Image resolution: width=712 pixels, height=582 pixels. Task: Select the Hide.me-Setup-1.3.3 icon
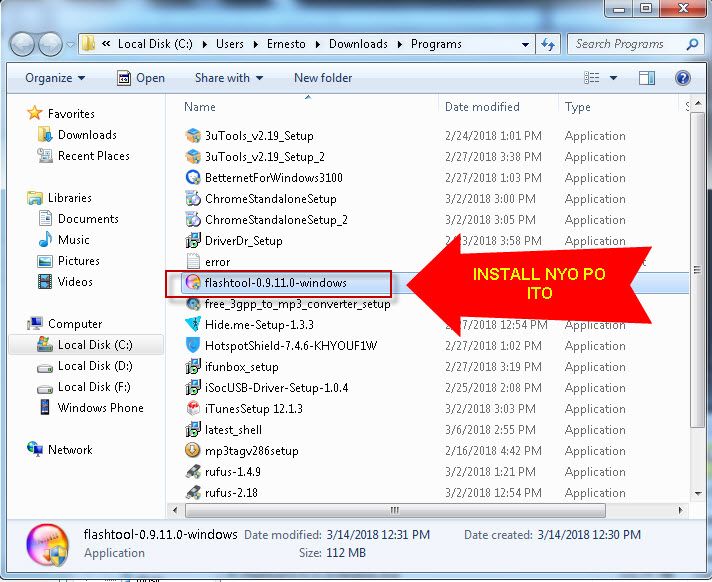(193, 324)
